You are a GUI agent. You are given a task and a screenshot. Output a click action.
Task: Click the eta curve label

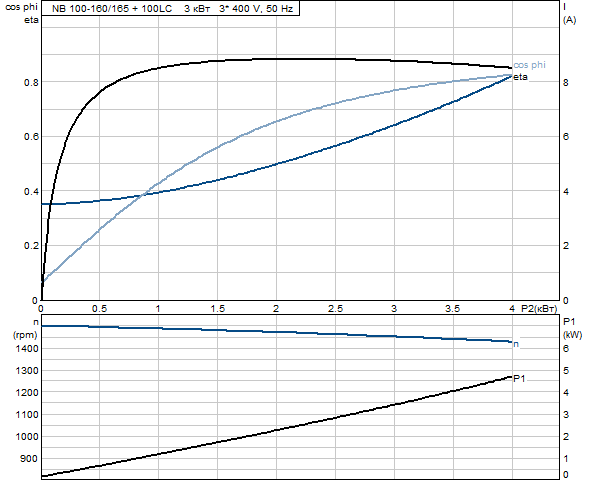tap(521, 77)
